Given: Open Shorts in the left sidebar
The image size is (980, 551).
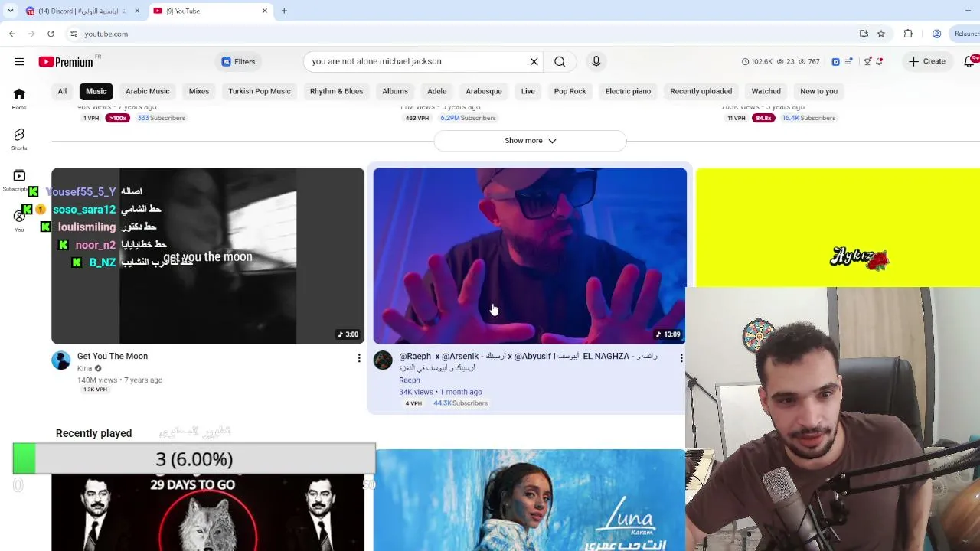Looking at the screenshot, I should coord(19,139).
